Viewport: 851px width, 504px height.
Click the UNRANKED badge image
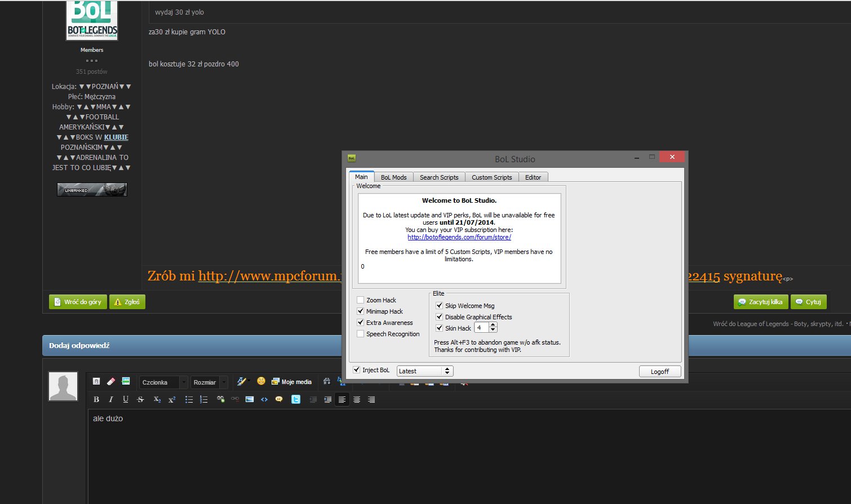click(92, 190)
